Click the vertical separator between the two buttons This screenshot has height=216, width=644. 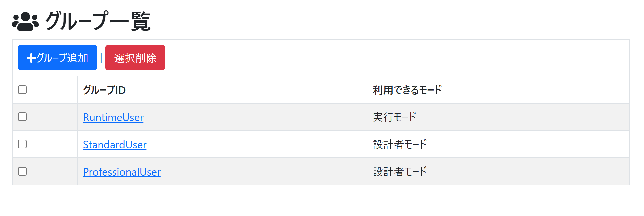click(101, 58)
